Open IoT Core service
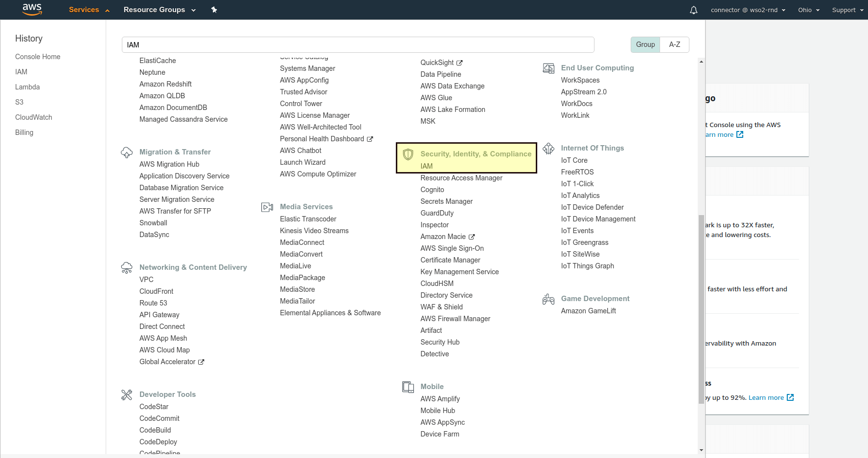This screenshot has height=458, width=868. pyautogui.click(x=574, y=160)
